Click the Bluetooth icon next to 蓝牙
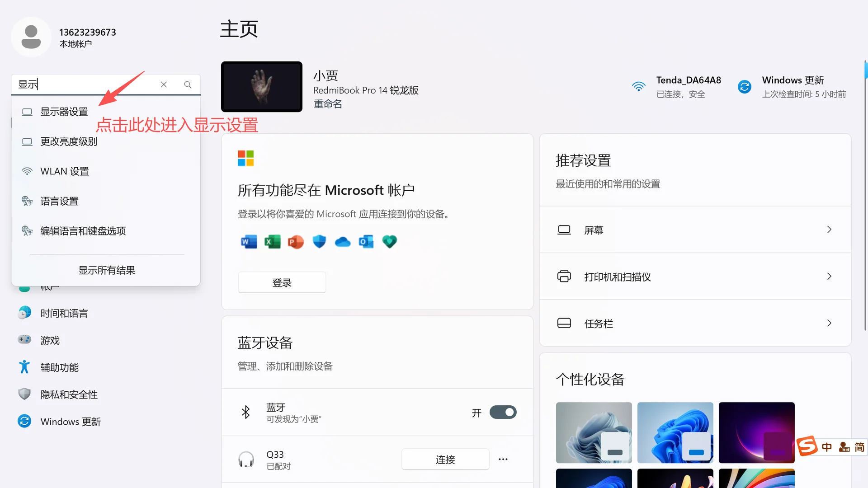868x488 pixels. pos(245,412)
